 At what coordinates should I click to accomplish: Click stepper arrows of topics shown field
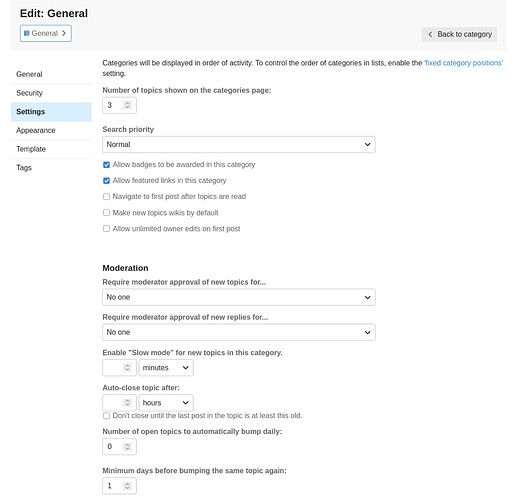tap(127, 105)
